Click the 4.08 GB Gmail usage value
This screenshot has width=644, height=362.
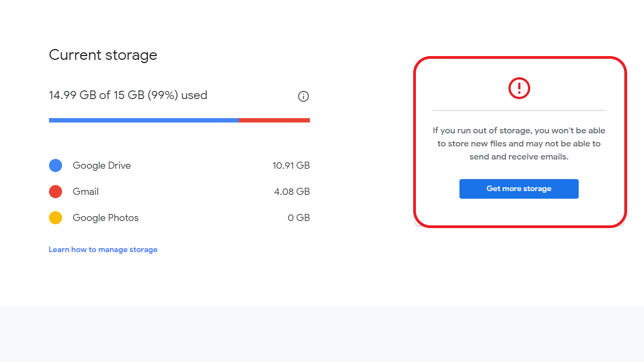pyautogui.click(x=292, y=192)
